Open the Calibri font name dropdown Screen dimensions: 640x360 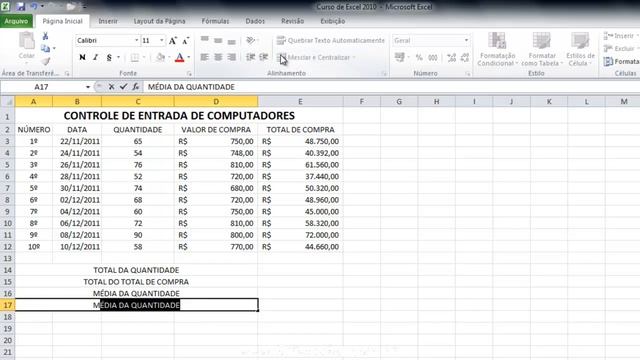pos(137,40)
